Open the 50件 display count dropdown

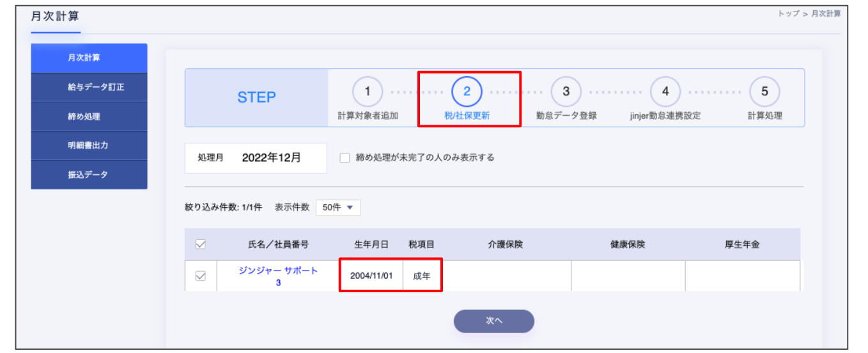point(338,208)
